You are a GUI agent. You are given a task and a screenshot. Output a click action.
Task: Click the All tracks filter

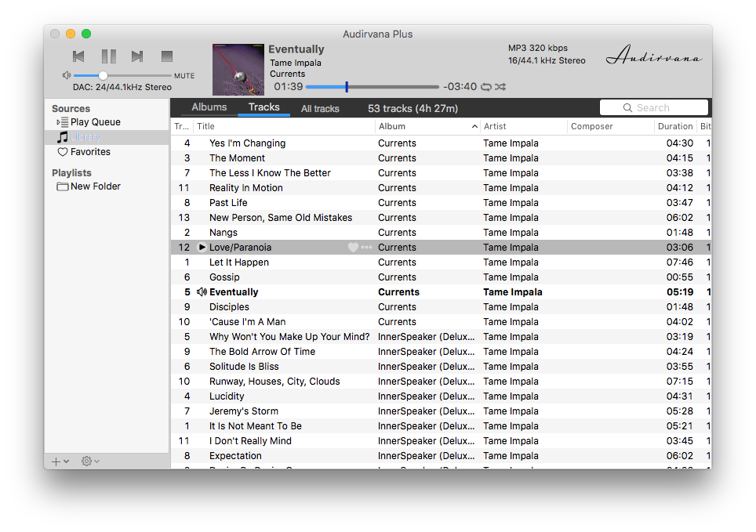(x=320, y=108)
